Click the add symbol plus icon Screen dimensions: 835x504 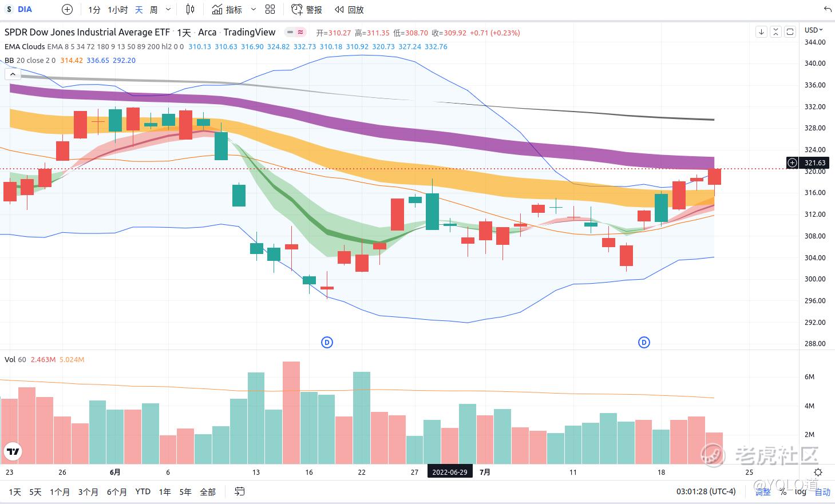coord(68,9)
